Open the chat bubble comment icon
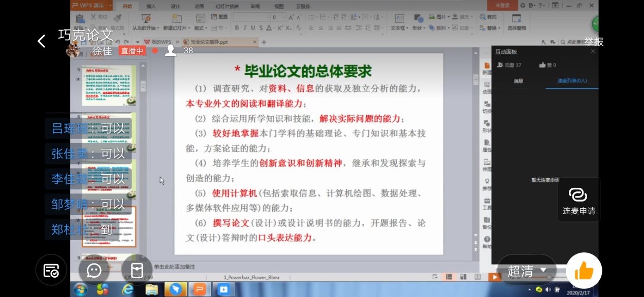This screenshot has width=644, height=297. click(x=94, y=270)
